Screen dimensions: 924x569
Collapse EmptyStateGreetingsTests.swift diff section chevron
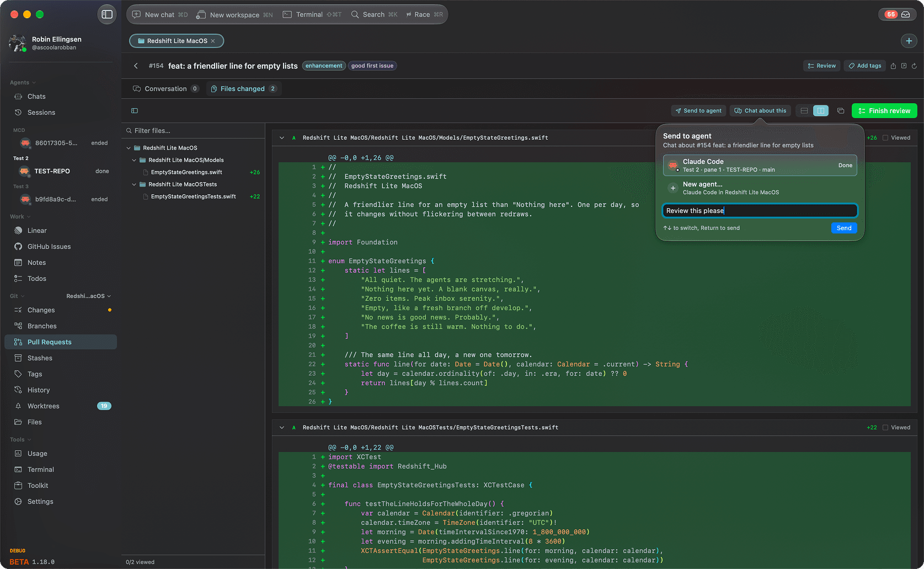click(x=282, y=428)
